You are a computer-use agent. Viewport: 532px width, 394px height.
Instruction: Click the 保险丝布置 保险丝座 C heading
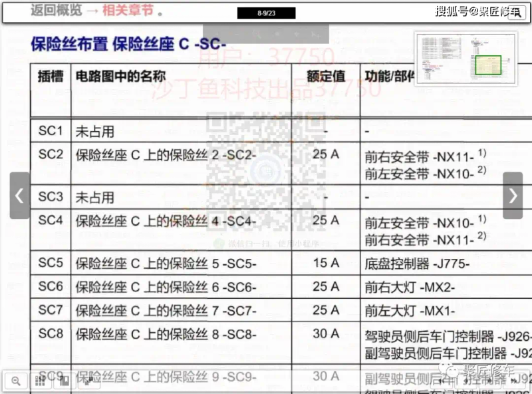[133, 45]
